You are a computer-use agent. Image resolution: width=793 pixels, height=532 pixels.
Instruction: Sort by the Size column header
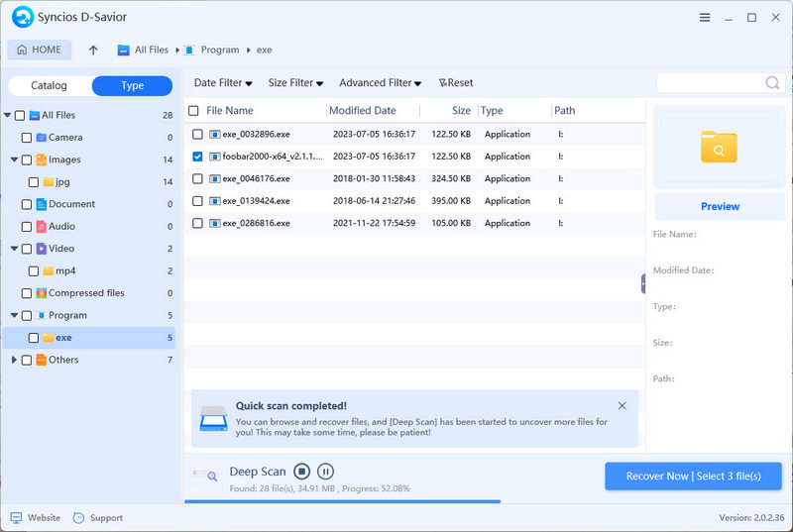461,111
